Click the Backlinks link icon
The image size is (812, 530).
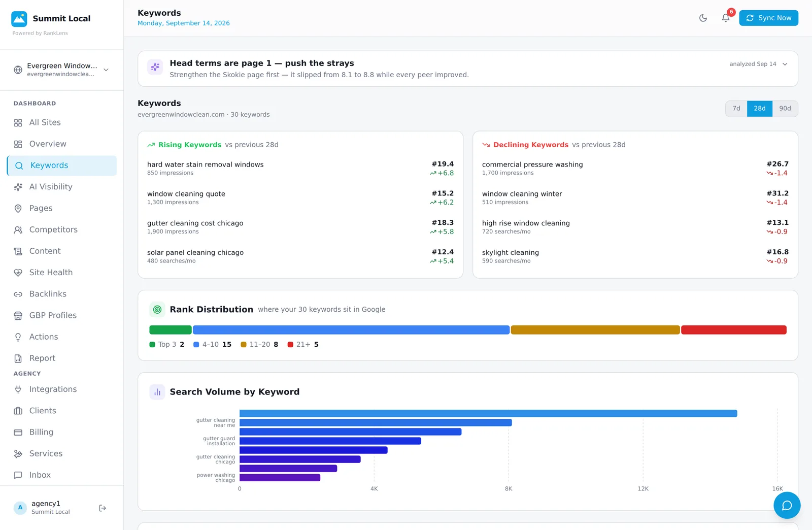18,294
